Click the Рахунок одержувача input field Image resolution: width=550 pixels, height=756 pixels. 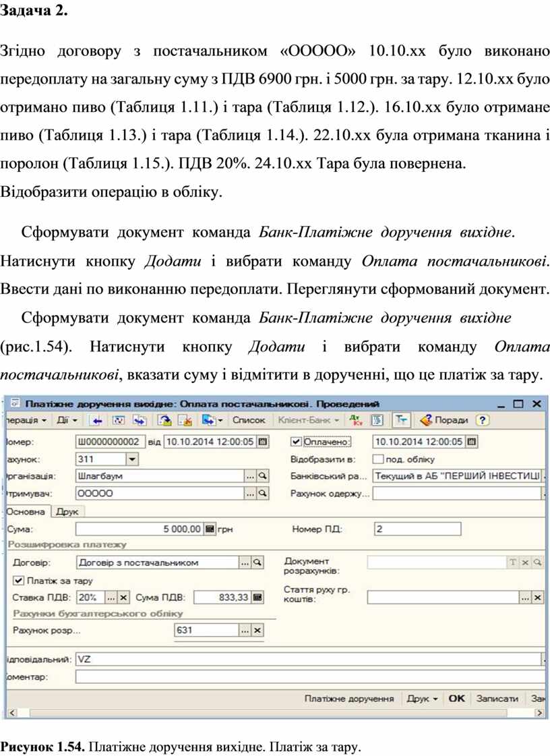pyautogui.click(x=457, y=493)
